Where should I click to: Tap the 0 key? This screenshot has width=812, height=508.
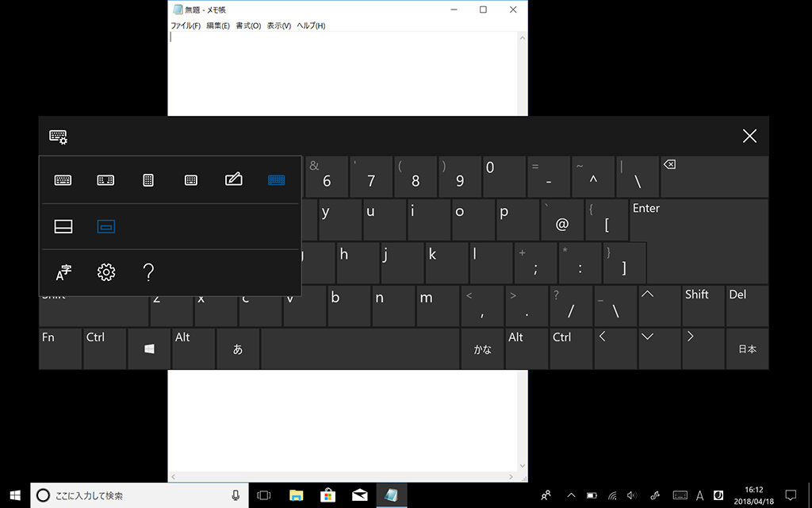[505, 177]
